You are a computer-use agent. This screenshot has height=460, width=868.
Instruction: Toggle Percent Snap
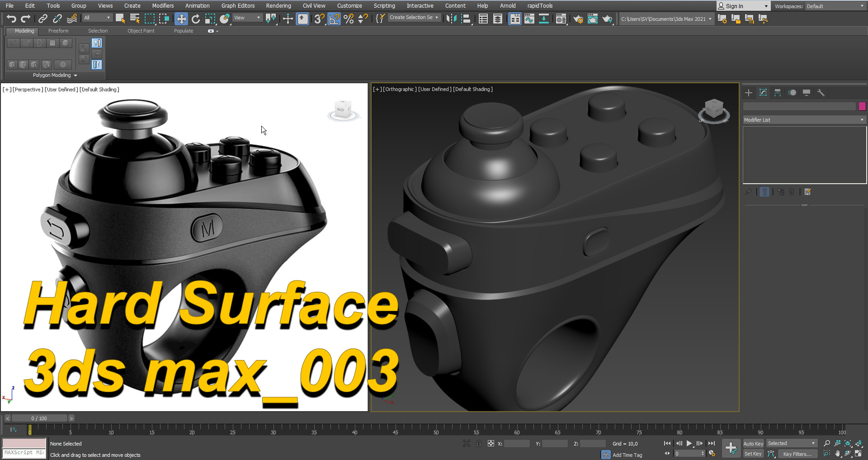point(349,19)
